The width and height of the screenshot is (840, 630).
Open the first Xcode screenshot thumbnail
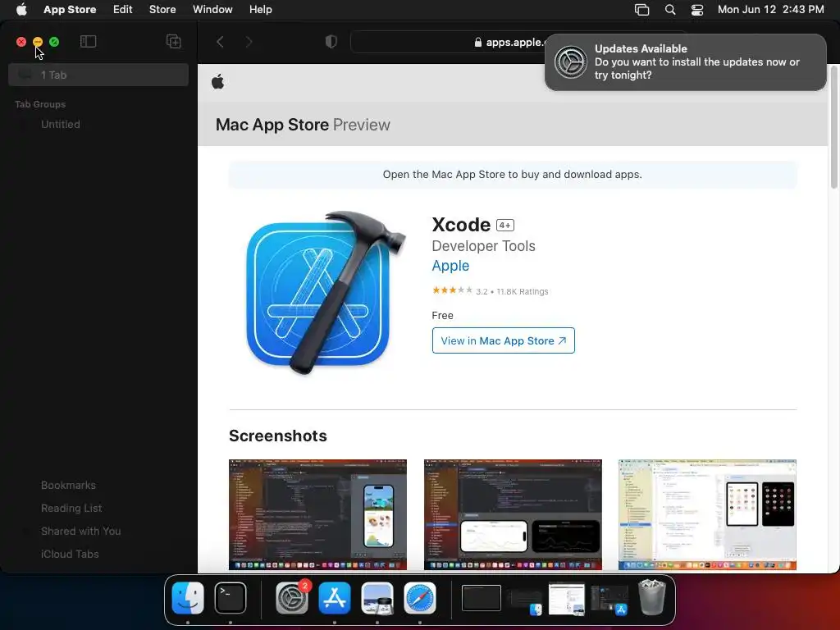[x=317, y=515]
